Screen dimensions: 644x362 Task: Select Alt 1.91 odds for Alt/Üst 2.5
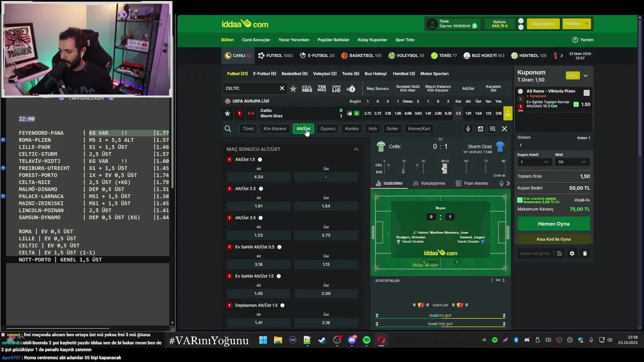[x=259, y=206]
